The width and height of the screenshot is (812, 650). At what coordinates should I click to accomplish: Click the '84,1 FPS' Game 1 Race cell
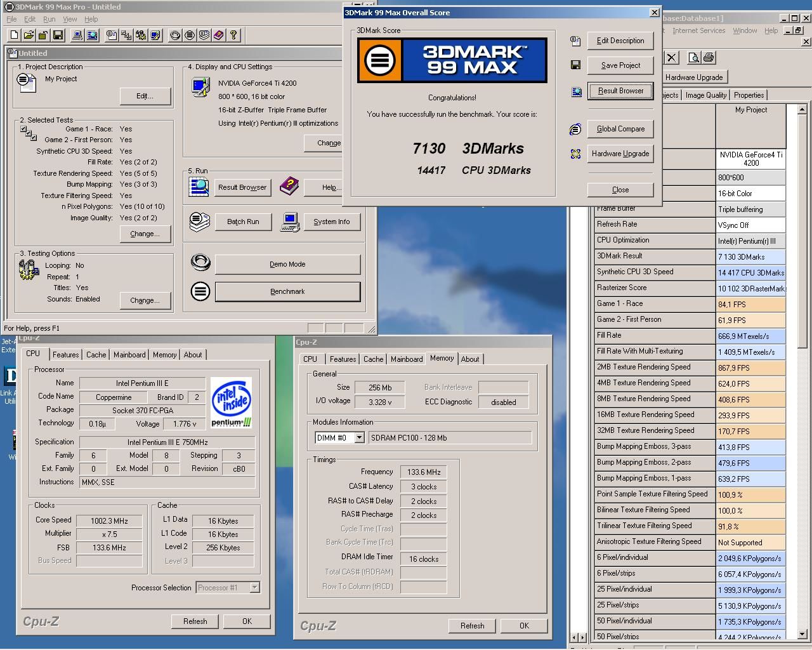pyautogui.click(x=751, y=304)
